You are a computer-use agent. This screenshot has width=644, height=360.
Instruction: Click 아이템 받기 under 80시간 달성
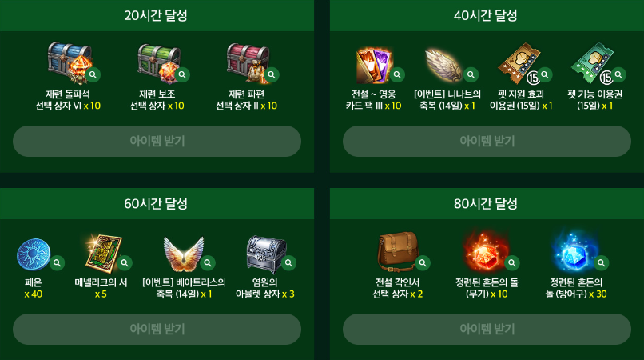487,329
